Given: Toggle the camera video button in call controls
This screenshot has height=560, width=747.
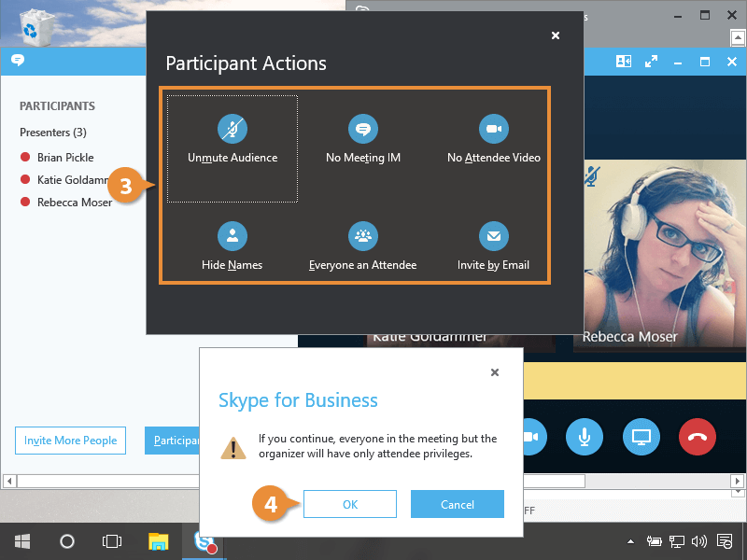Looking at the screenshot, I should [533, 437].
